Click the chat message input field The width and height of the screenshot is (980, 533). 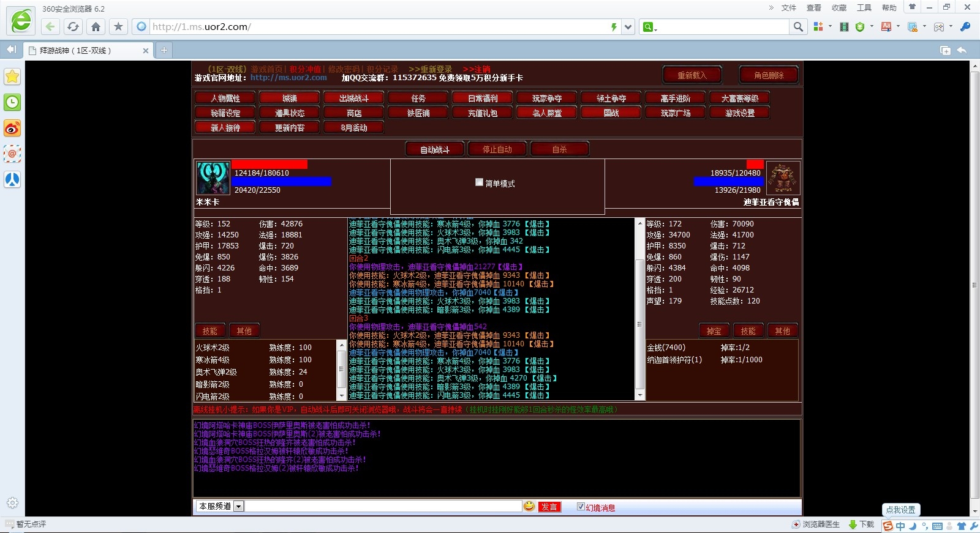383,507
